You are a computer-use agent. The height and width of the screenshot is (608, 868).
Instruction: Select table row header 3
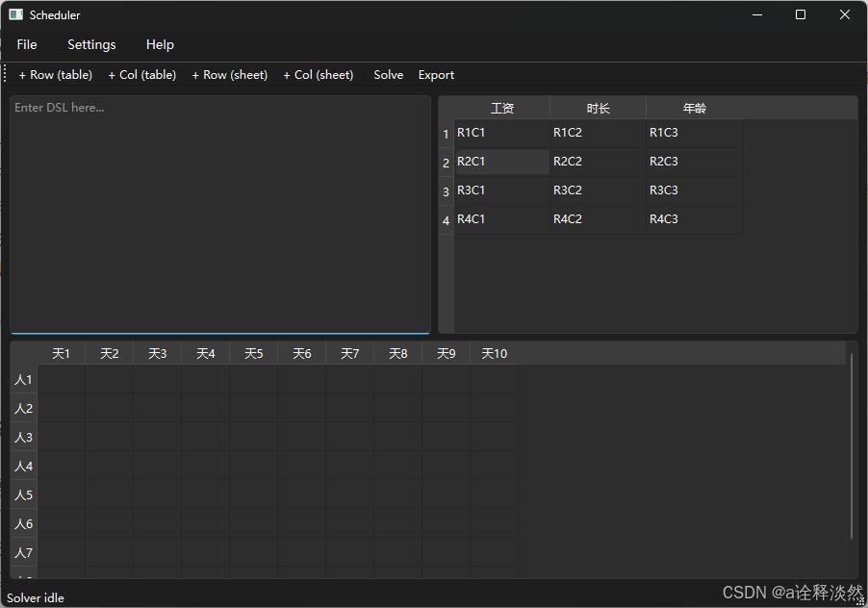coord(446,191)
